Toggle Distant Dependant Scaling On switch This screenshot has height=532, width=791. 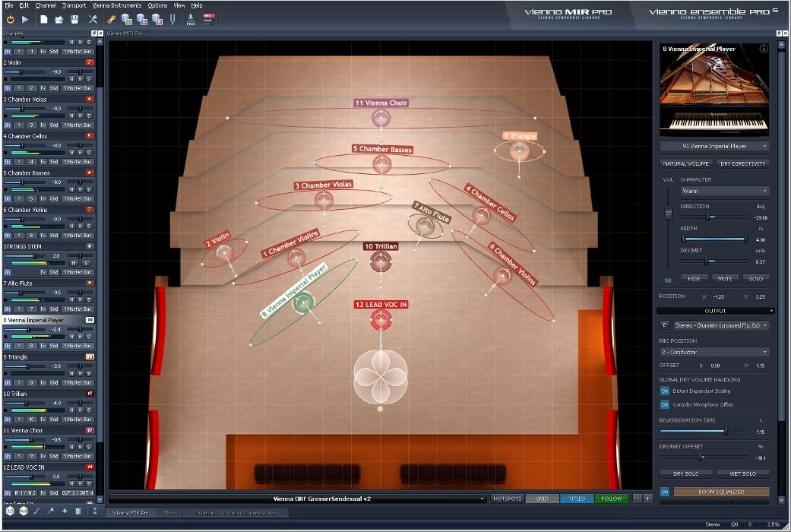pyautogui.click(x=665, y=391)
